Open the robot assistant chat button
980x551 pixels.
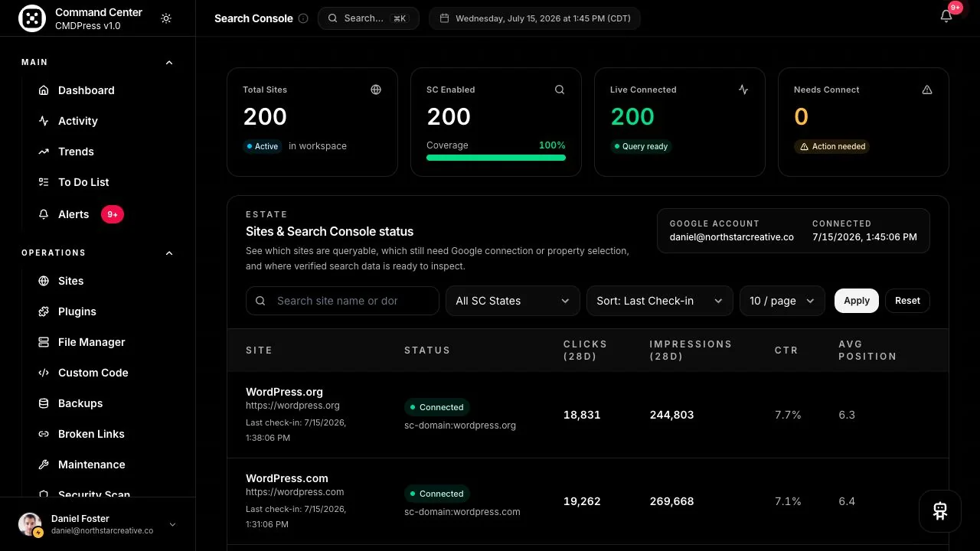940,511
